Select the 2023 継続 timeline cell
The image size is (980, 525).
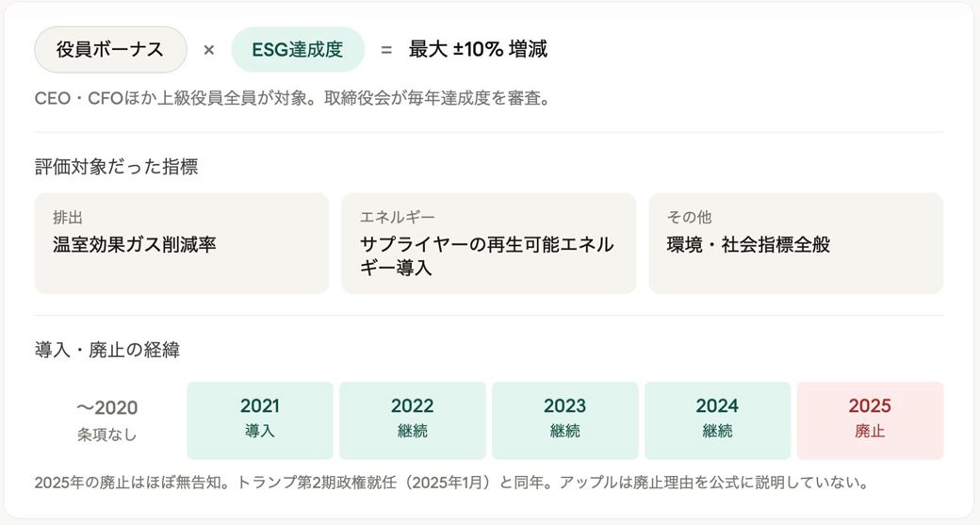point(564,420)
